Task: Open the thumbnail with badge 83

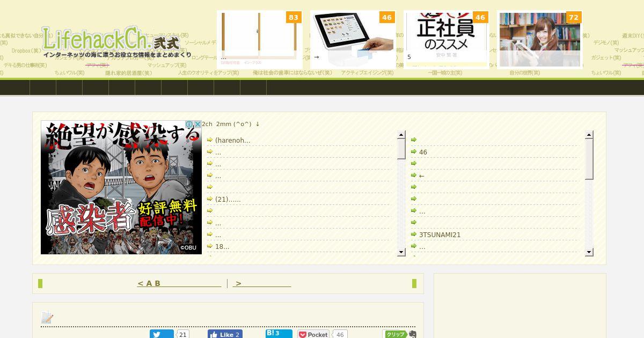Action: [259, 39]
